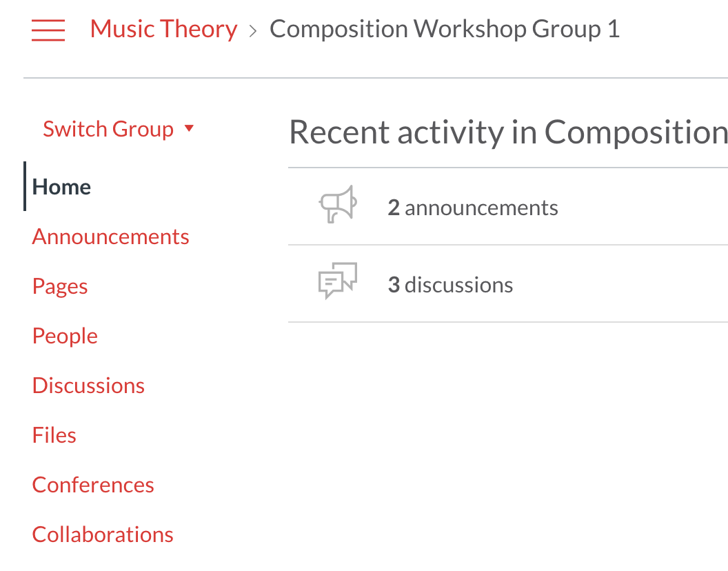Expand the 2 announcements activity row
The image size is (728, 571).
[x=473, y=207]
